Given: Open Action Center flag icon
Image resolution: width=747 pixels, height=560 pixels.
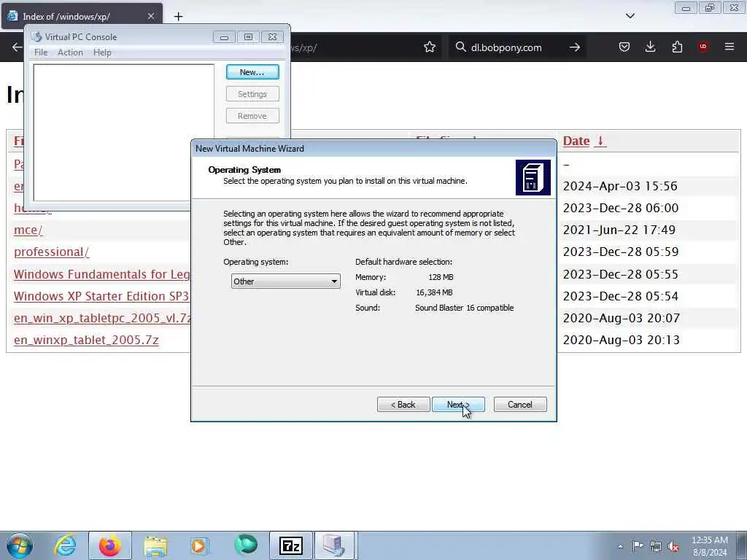Looking at the screenshot, I should click(638, 545).
